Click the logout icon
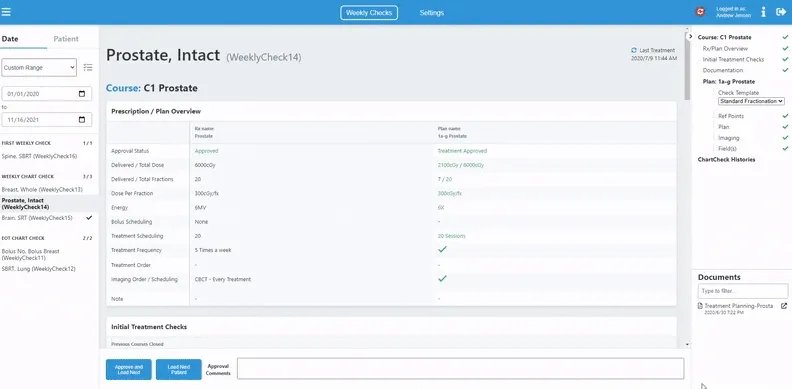 point(781,12)
